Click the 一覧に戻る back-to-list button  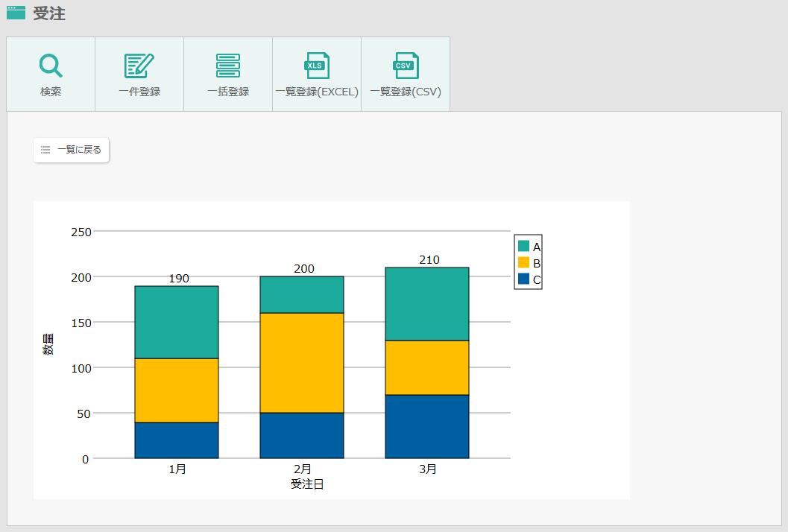72,150
